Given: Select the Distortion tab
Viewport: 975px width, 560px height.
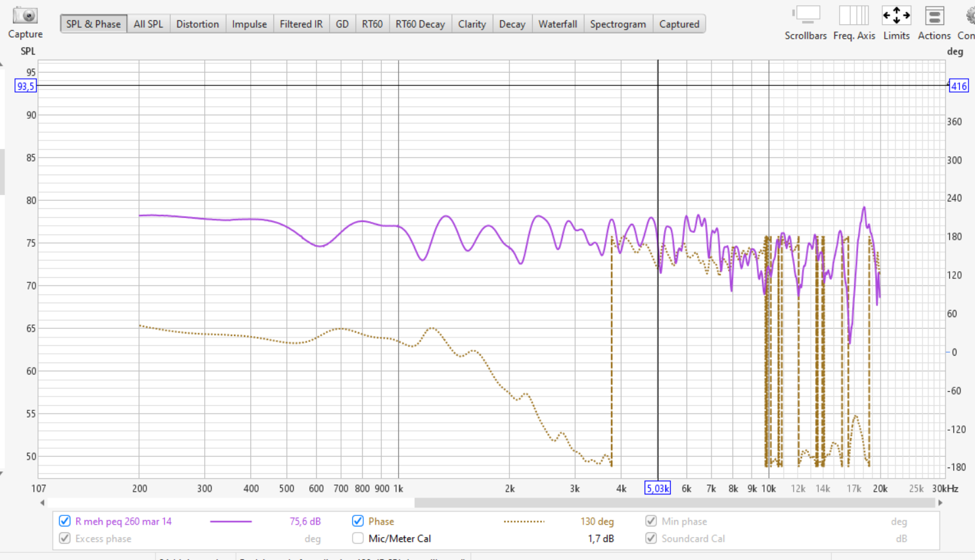Looking at the screenshot, I should pos(197,24).
